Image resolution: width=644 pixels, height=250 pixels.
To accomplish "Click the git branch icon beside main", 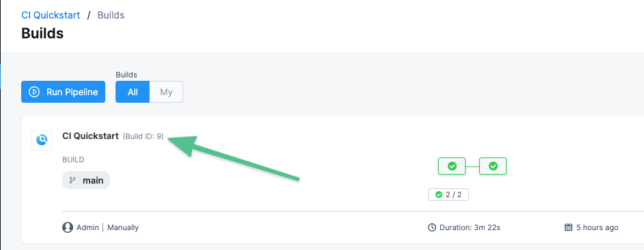I will 72,180.
